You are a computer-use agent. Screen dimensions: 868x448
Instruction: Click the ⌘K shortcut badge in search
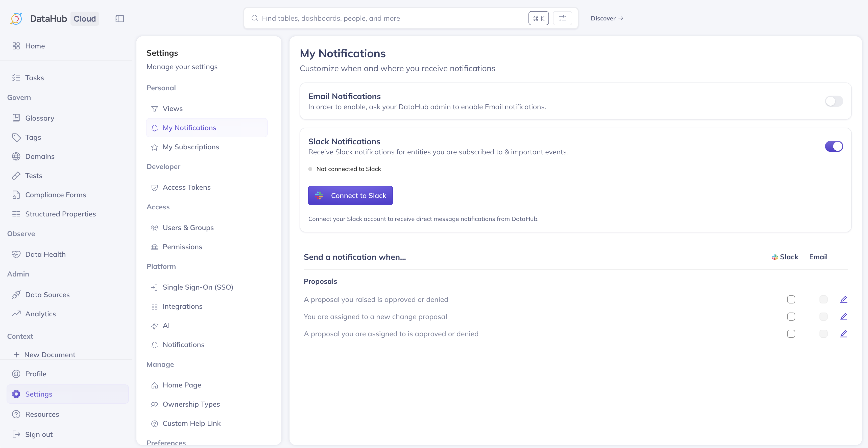tap(538, 18)
